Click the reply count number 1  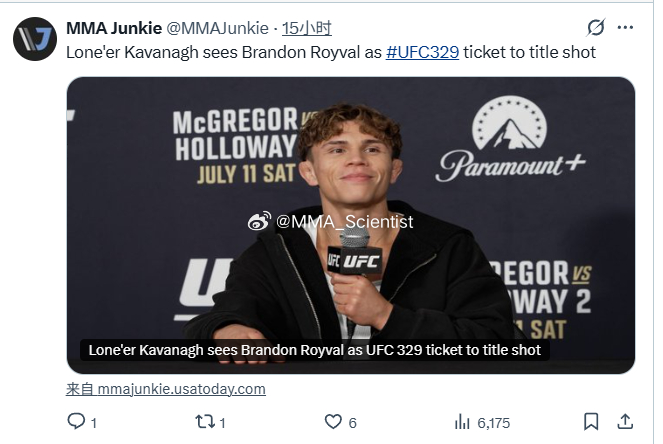coord(94,423)
